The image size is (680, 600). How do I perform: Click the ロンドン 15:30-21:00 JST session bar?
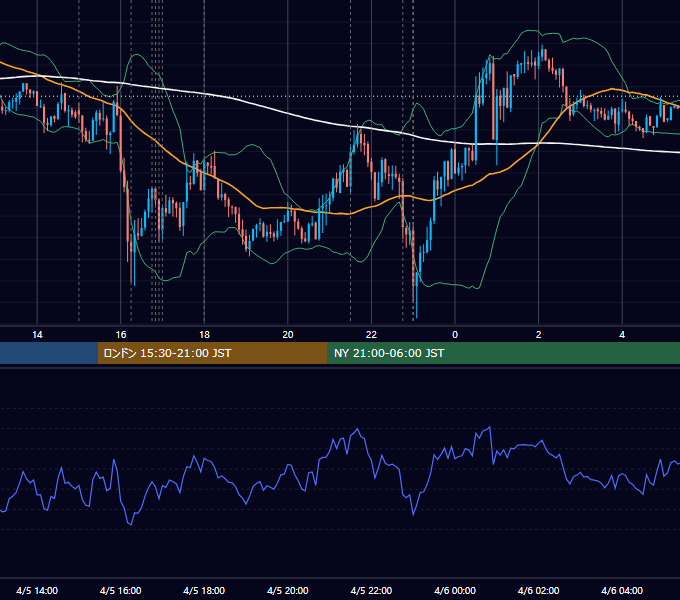[x=212, y=353]
